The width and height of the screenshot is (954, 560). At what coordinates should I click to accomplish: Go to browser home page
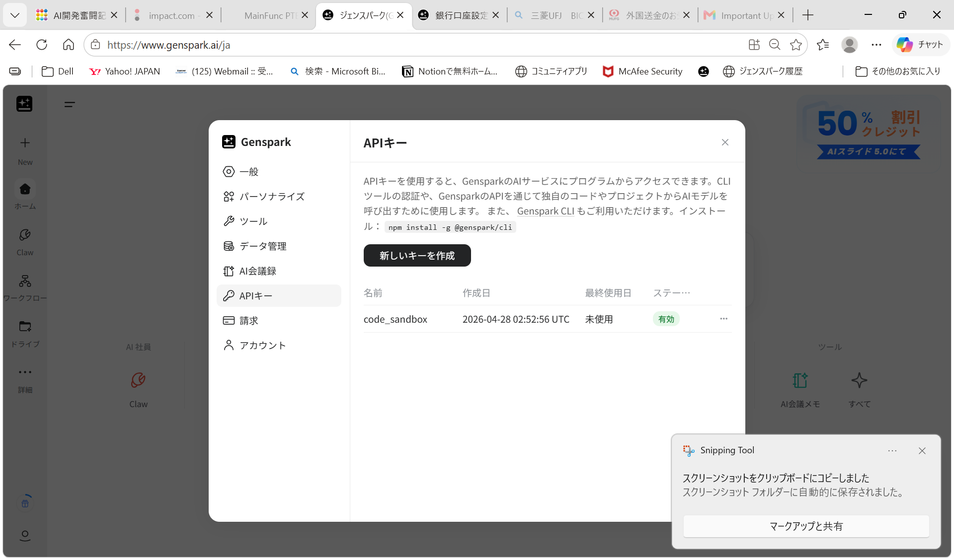click(x=69, y=45)
